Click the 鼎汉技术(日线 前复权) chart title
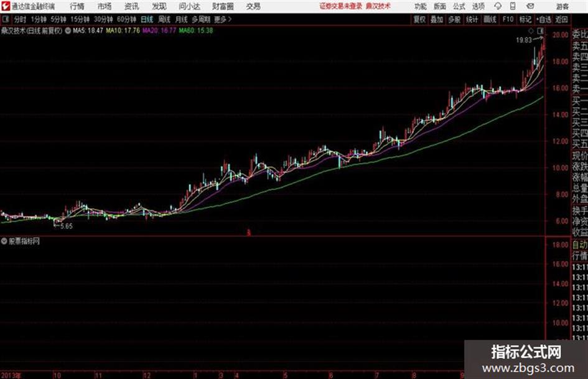Viewport: 588px width, 379px height. (x=32, y=30)
